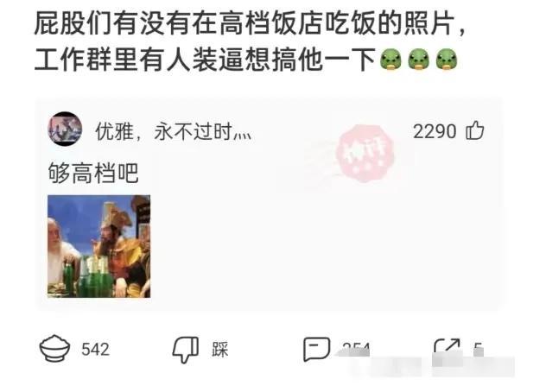The width and height of the screenshot is (546, 392).
Task: Tap the share count beside arrow
Action: click(x=479, y=348)
